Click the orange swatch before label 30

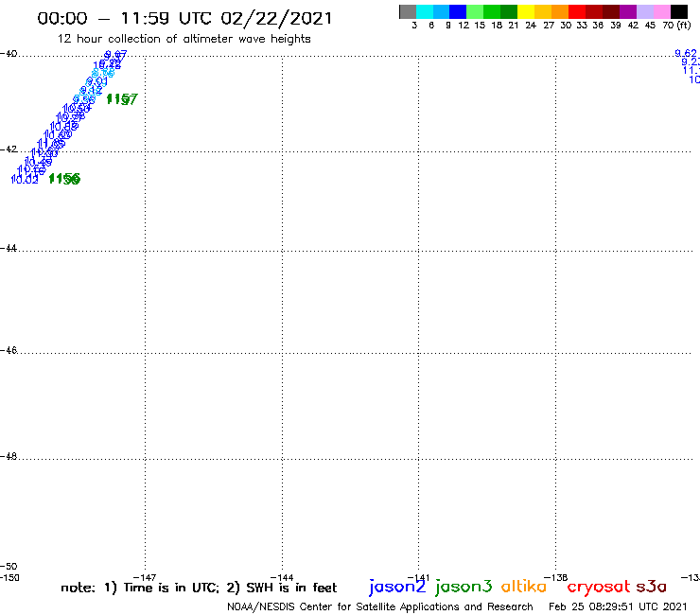coord(560,11)
